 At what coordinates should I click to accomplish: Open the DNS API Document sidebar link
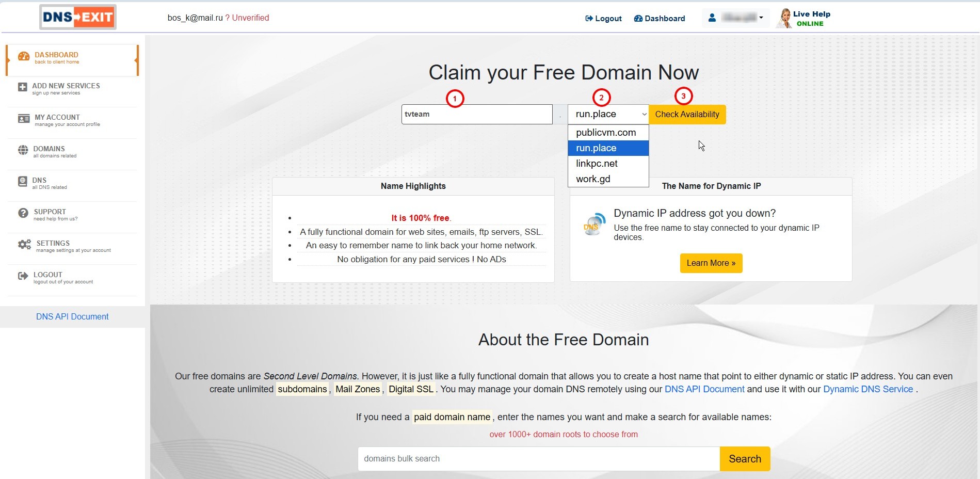[x=72, y=317]
